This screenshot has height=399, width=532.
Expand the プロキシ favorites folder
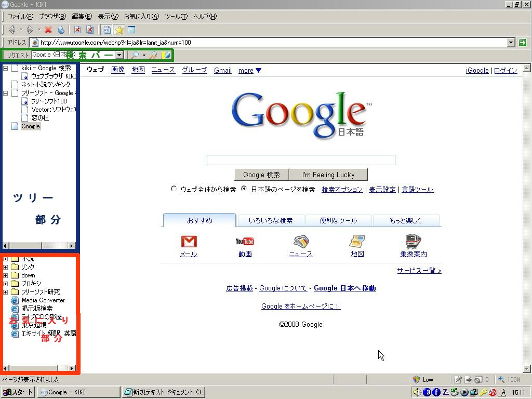tap(5, 284)
